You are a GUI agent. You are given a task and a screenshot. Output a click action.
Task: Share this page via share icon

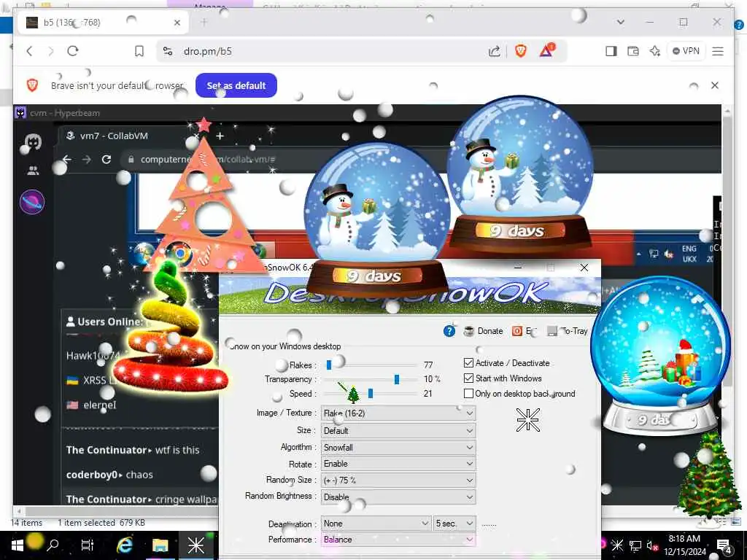click(495, 51)
